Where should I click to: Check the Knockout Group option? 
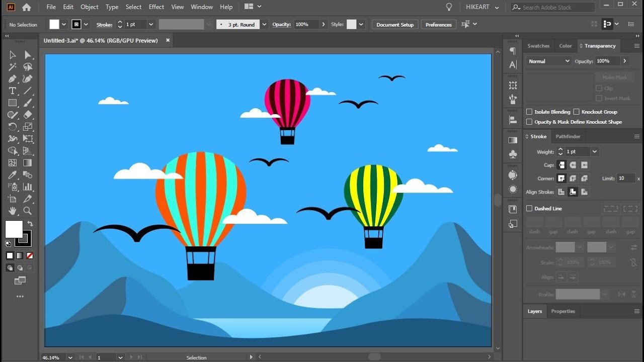pos(577,112)
